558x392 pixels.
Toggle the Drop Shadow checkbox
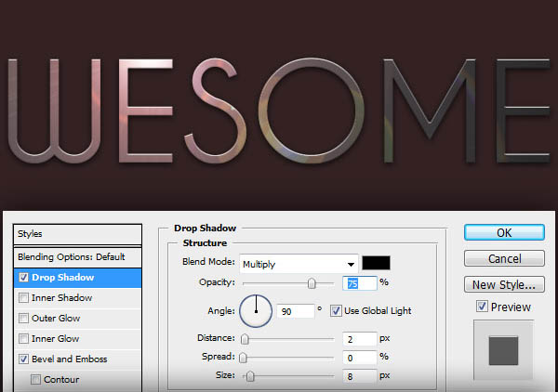click(x=23, y=277)
